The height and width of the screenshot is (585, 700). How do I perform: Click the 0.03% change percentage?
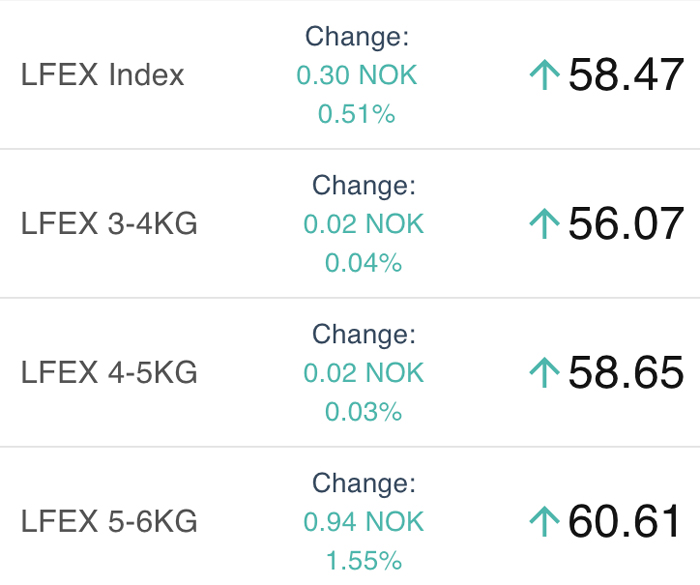click(x=363, y=411)
